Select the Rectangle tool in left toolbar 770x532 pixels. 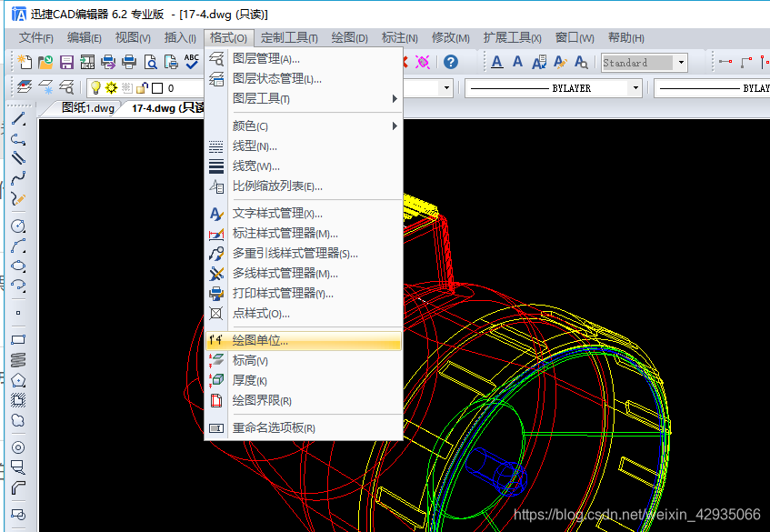18,340
